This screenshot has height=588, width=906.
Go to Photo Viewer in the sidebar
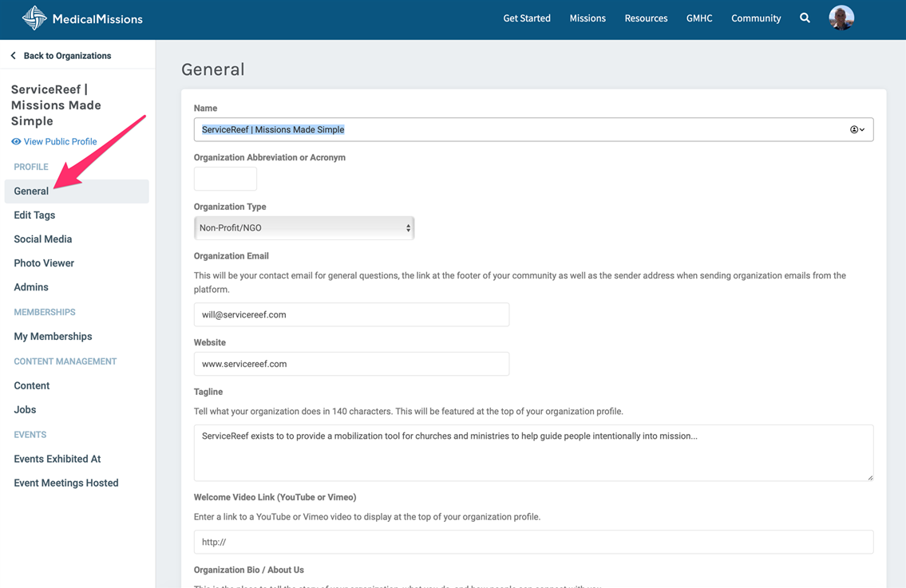[44, 263]
